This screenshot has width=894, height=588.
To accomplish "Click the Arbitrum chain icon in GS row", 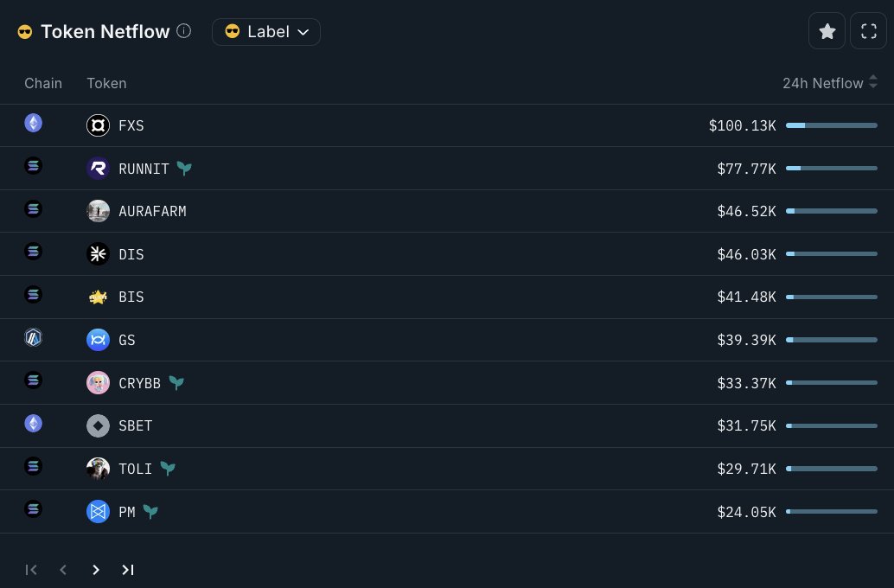I will pos(34,337).
